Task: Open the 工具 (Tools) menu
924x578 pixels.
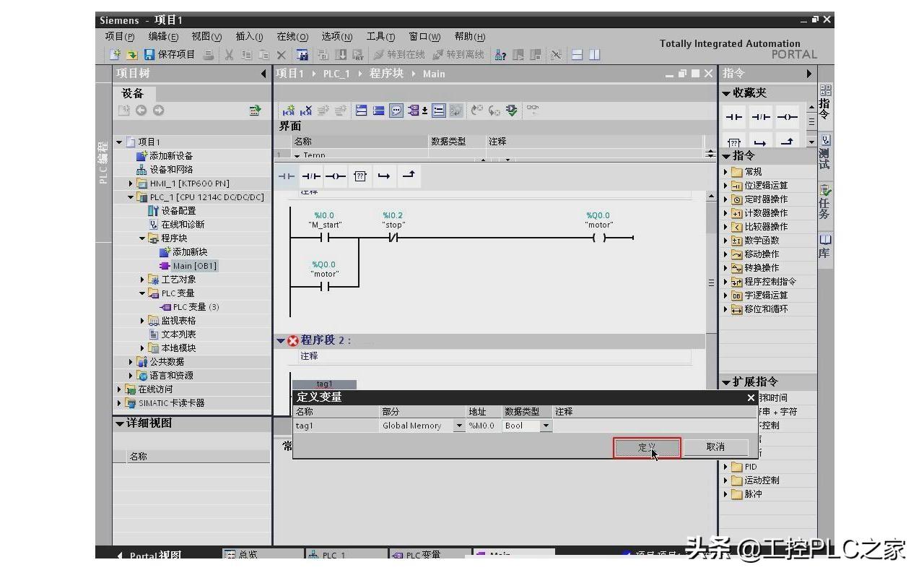Action: point(380,37)
